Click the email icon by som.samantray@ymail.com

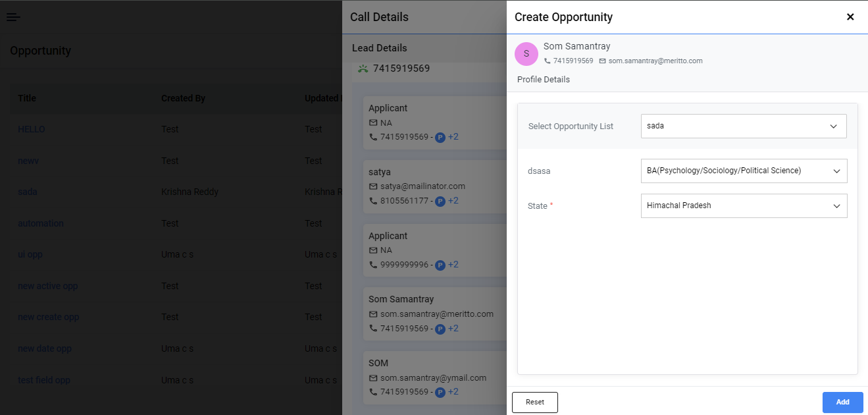373,378
